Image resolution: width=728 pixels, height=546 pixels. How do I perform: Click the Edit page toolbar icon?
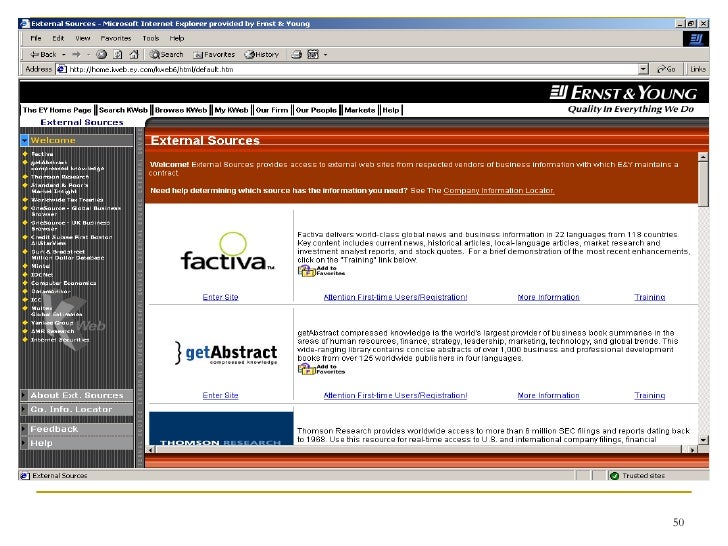pyautogui.click(x=313, y=54)
